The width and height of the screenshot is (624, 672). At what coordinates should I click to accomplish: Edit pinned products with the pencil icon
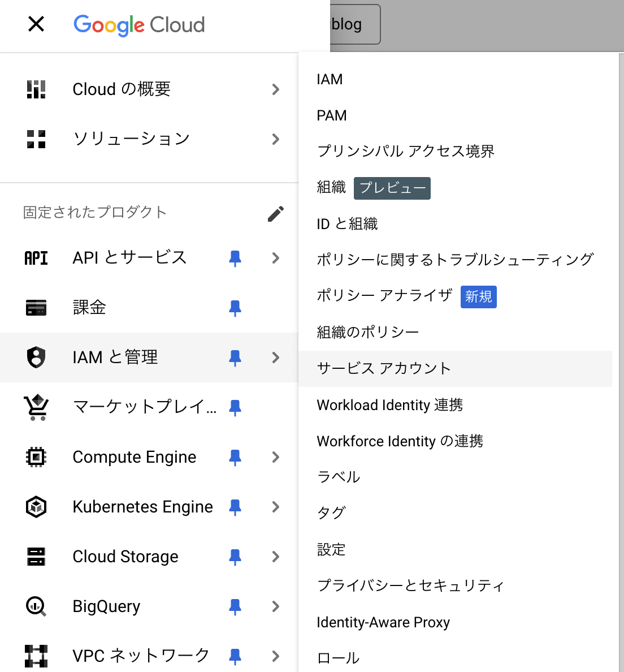pos(276,213)
